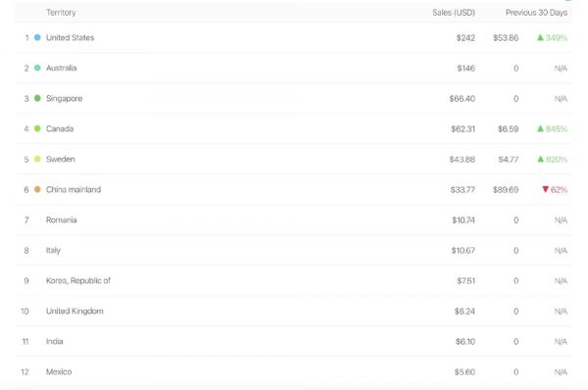Image resolution: width=588 pixels, height=390 pixels.
Task: Sort by the Sales (USD) column header
Action: [x=454, y=13]
